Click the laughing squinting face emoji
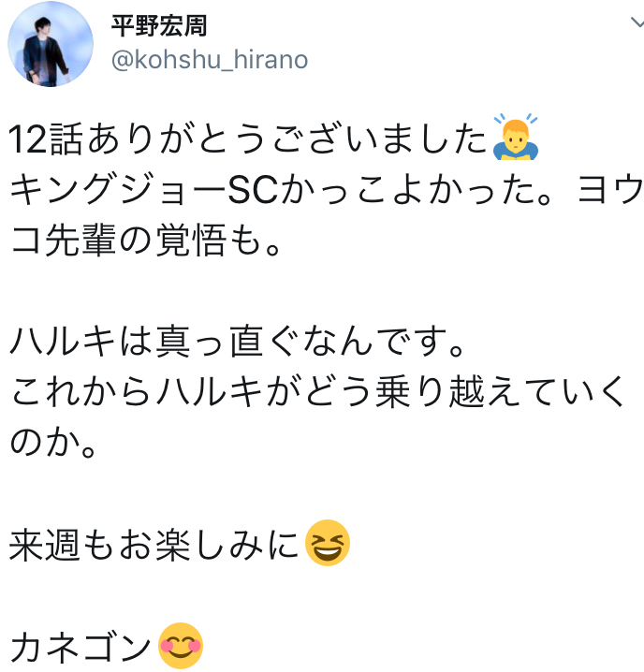644x672 pixels. click(x=327, y=543)
